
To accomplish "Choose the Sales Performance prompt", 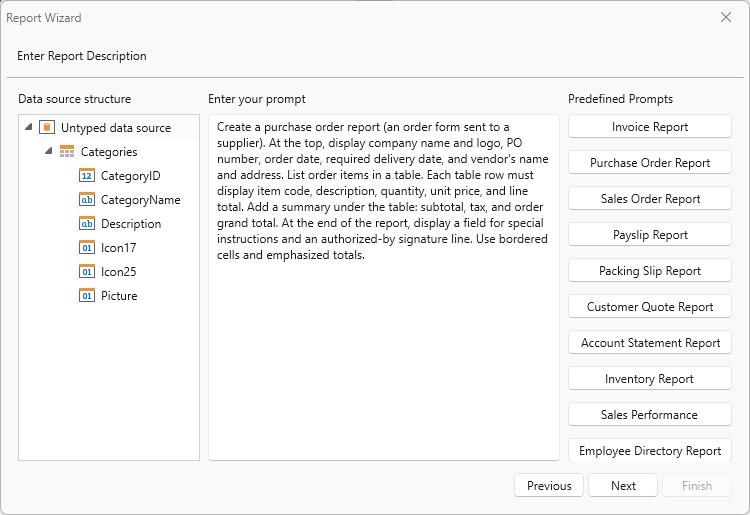I will [x=650, y=414].
